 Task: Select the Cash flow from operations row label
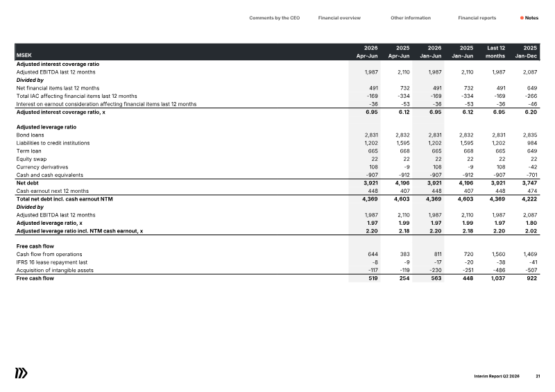[x=49, y=254]
